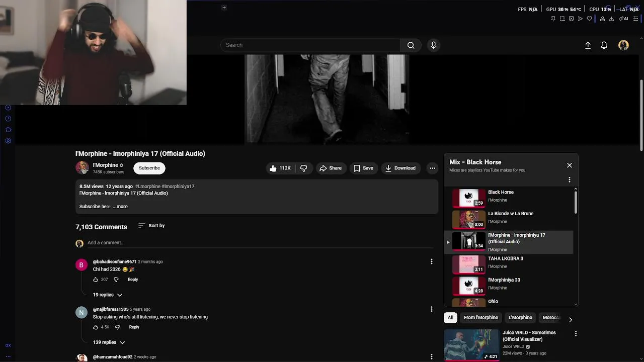Viewport: 644px width, 362px height.
Task: Open more actions ellipsis beside Download
Action: point(432,168)
